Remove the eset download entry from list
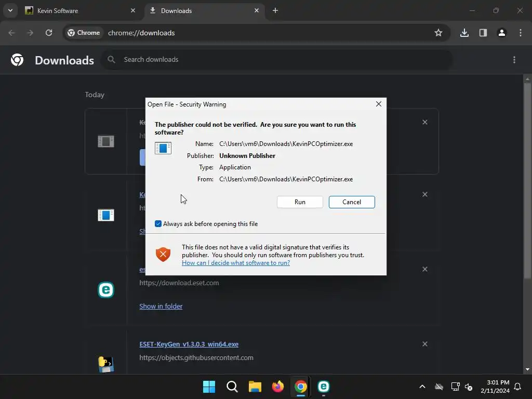The height and width of the screenshot is (399, 532). pos(425,269)
